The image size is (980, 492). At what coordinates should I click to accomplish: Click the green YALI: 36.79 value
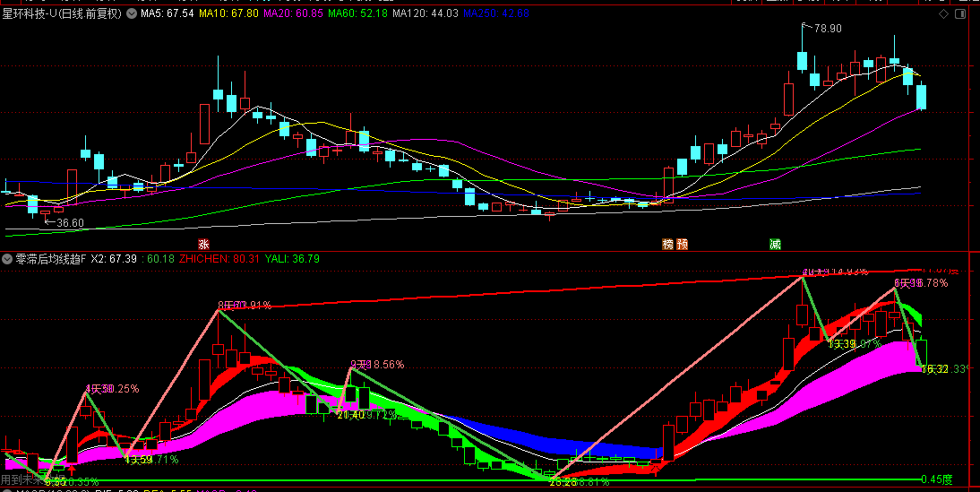coord(292,258)
